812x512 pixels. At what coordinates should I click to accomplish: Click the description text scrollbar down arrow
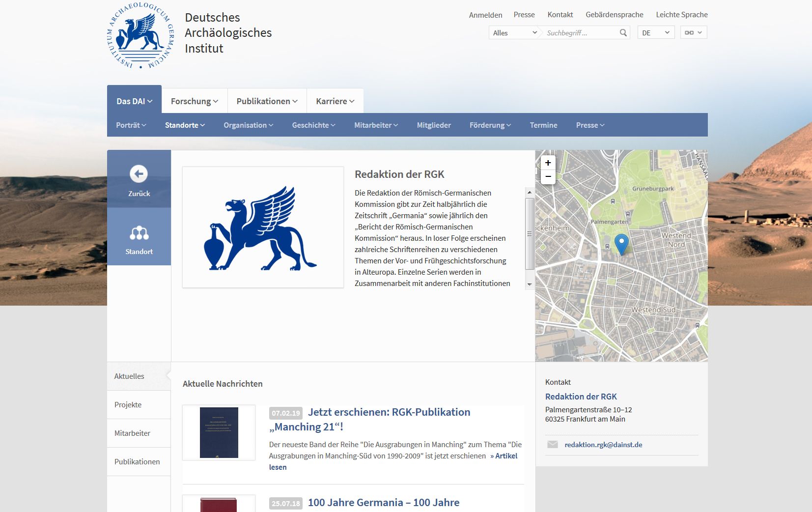[530, 284]
